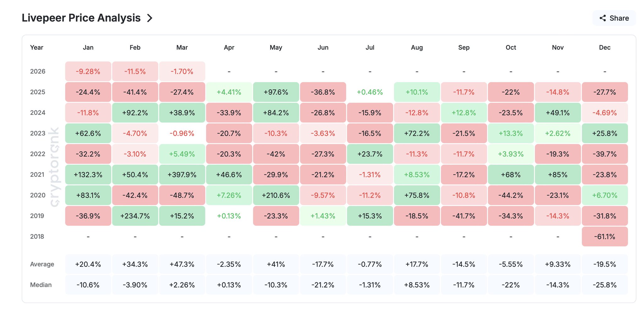Viewport: 644px width, 314px height.
Task: Click the May 2025 +97.6% cell
Action: click(x=276, y=92)
